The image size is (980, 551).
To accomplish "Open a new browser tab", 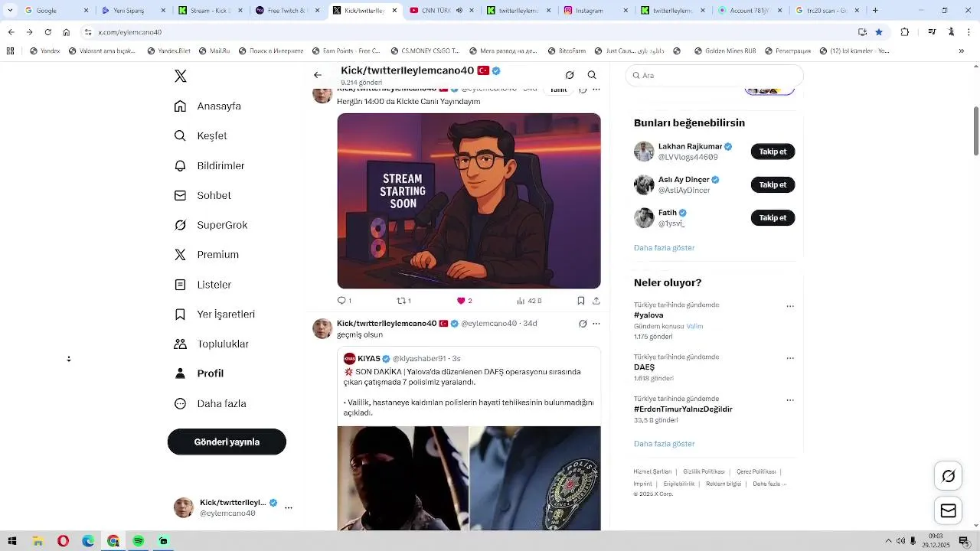I will point(876,11).
